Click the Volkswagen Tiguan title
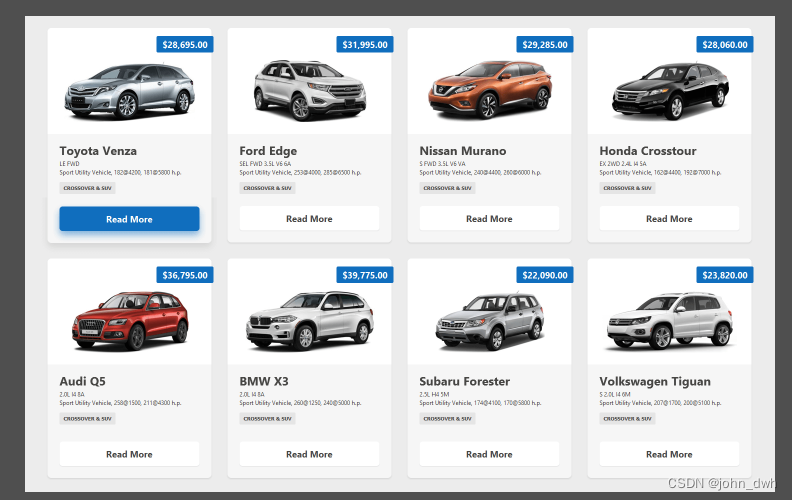This screenshot has width=792, height=500. (x=655, y=381)
